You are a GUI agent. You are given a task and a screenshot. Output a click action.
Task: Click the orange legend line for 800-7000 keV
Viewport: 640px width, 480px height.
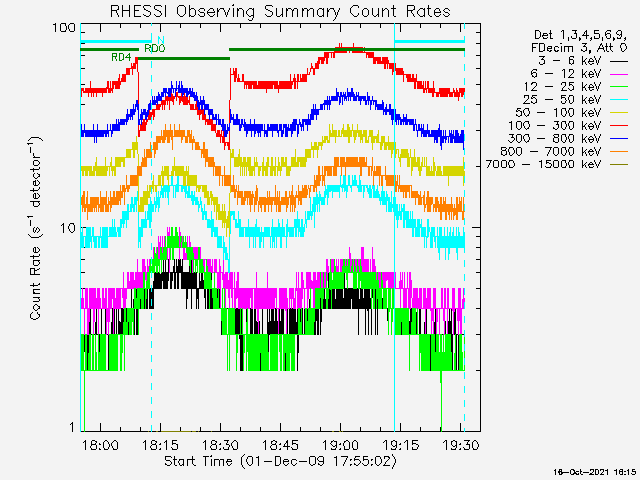point(619,152)
